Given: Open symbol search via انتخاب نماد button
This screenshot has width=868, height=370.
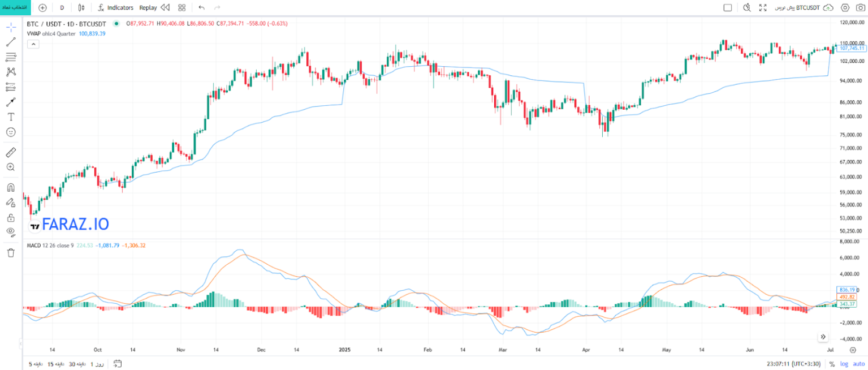Looking at the screenshot, I should pyautogui.click(x=16, y=7).
